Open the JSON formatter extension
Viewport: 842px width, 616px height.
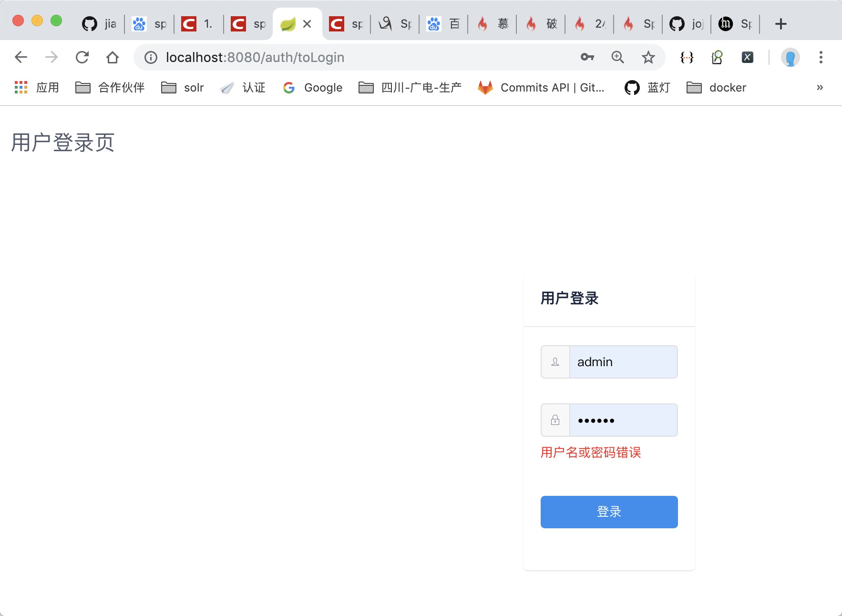[x=686, y=57]
